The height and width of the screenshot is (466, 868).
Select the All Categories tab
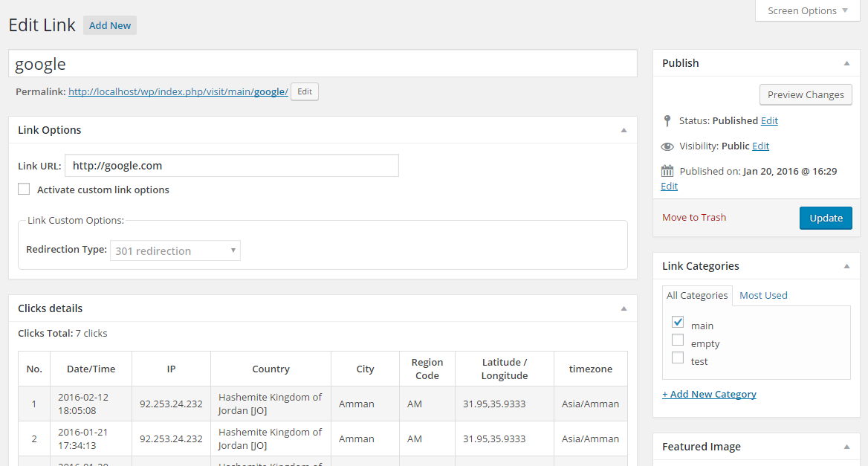(x=697, y=295)
